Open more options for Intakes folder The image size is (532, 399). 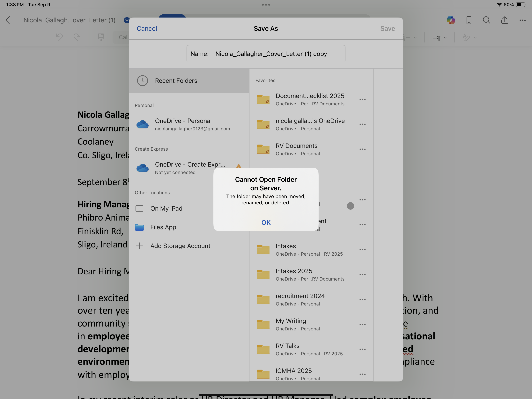pos(362,250)
